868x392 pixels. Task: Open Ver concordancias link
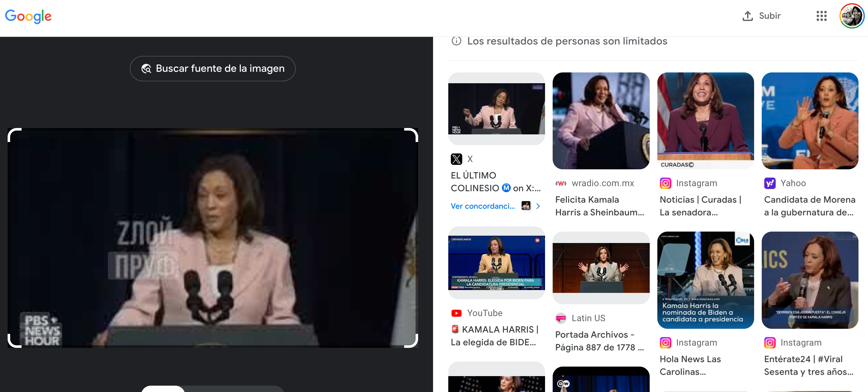[x=483, y=206]
